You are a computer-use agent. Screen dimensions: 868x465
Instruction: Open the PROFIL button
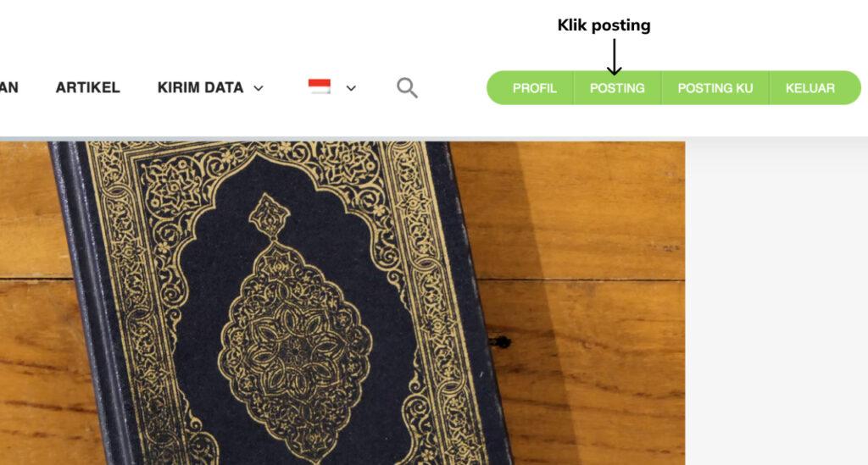pyautogui.click(x=534, y=88)
